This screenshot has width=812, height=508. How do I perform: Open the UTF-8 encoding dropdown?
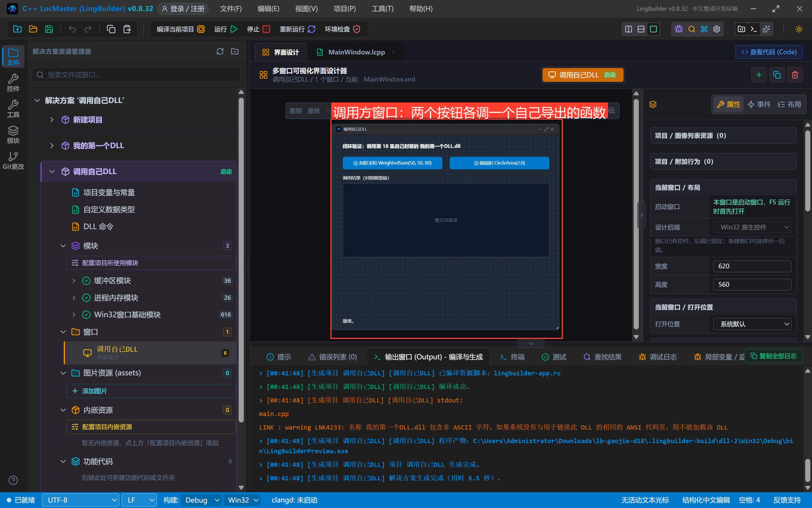[x=80, y=500]
